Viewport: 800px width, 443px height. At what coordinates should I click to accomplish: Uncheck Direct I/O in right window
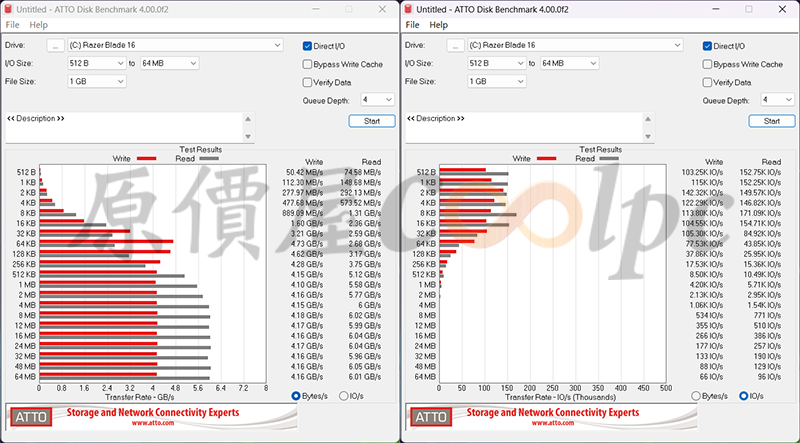click(x=707, y=46)
